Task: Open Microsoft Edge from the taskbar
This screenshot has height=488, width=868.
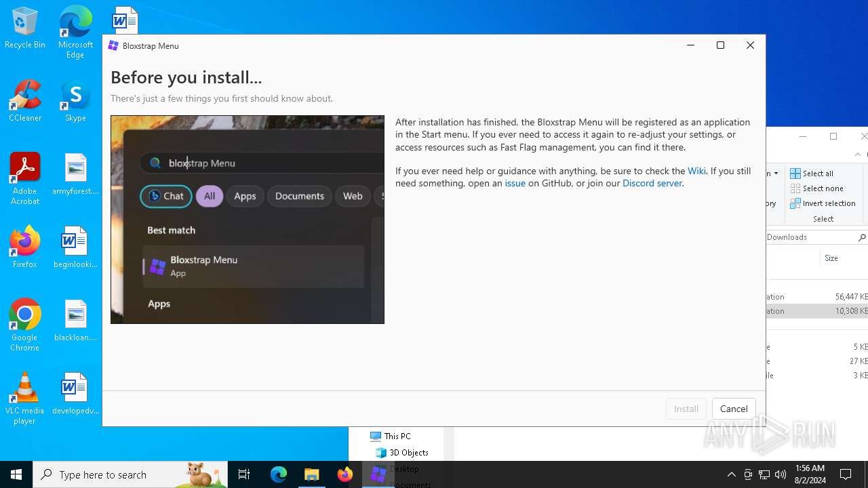Action: coord(279,474)
